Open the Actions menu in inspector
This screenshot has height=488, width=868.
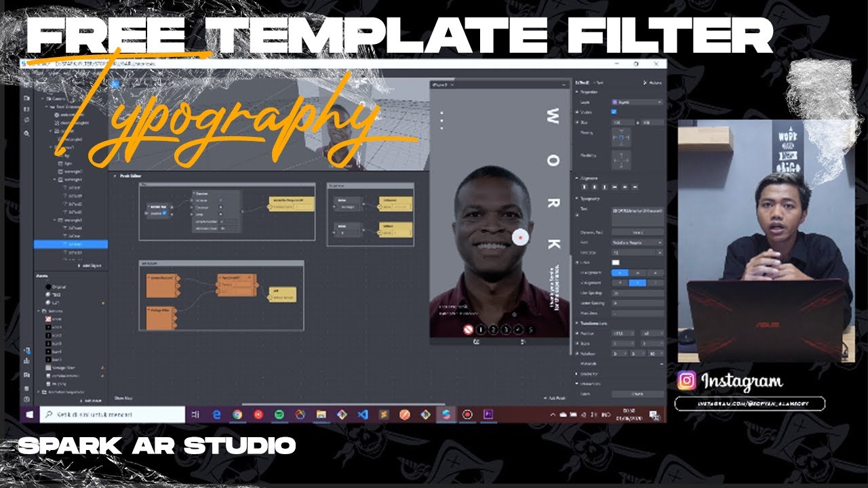[x=653, y=83]
